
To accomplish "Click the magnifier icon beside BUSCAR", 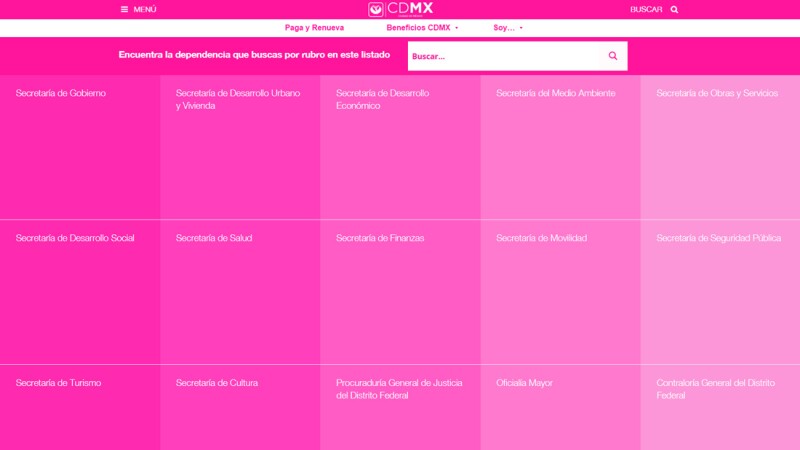I will pyautogui.click(x=674, y=9).
